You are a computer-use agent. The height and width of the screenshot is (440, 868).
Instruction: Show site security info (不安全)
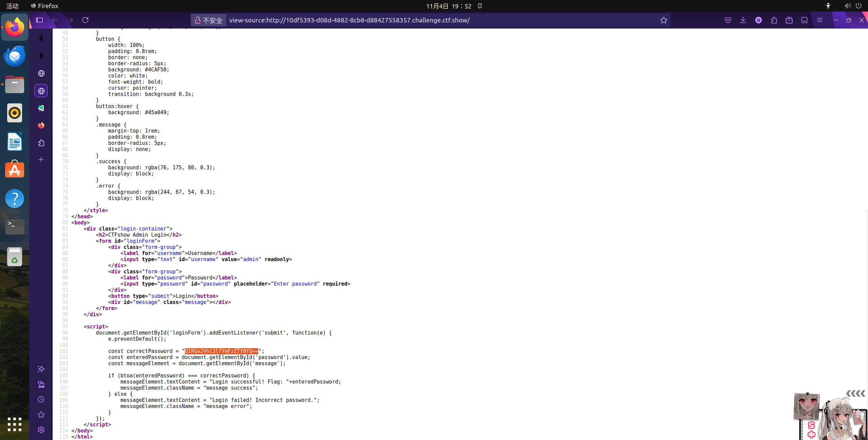click(x=208, y=20)
